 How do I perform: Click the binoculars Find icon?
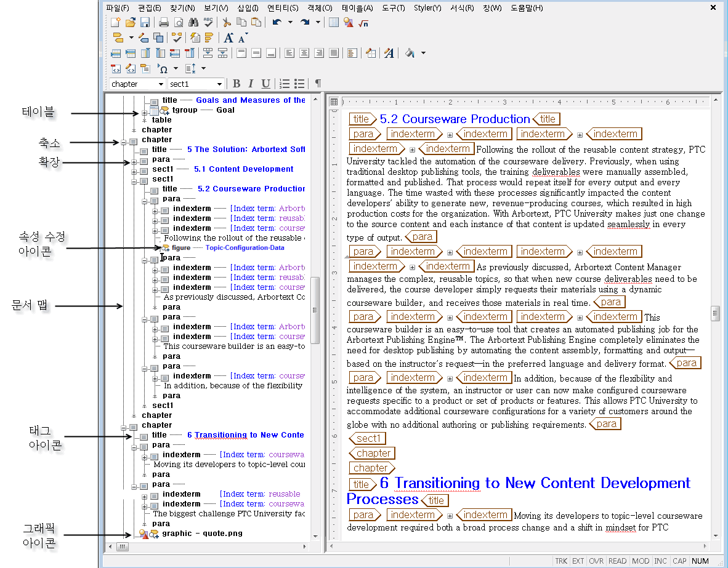193,22
